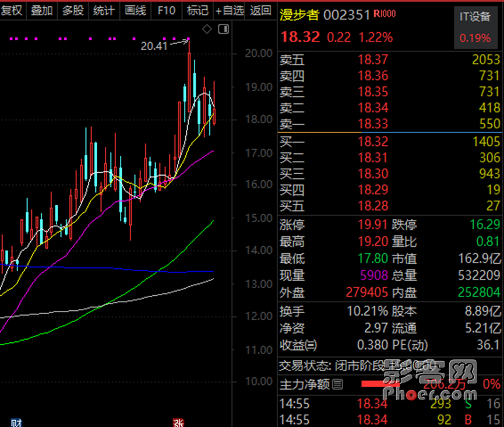Click the 叠加 overlay toolbar item
The height and width of the screenshot is (427, 504).
(x=42, y=10)
